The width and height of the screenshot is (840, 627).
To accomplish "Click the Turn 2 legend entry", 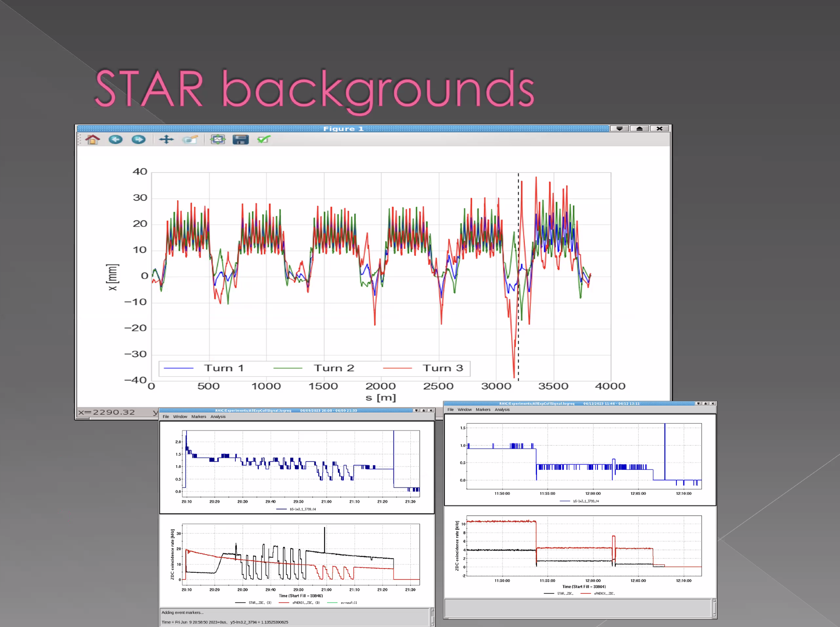I will point(314,368).
